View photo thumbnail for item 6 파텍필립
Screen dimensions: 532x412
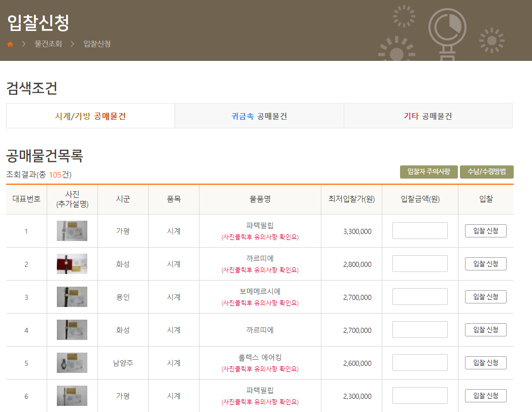coord(72,396)
